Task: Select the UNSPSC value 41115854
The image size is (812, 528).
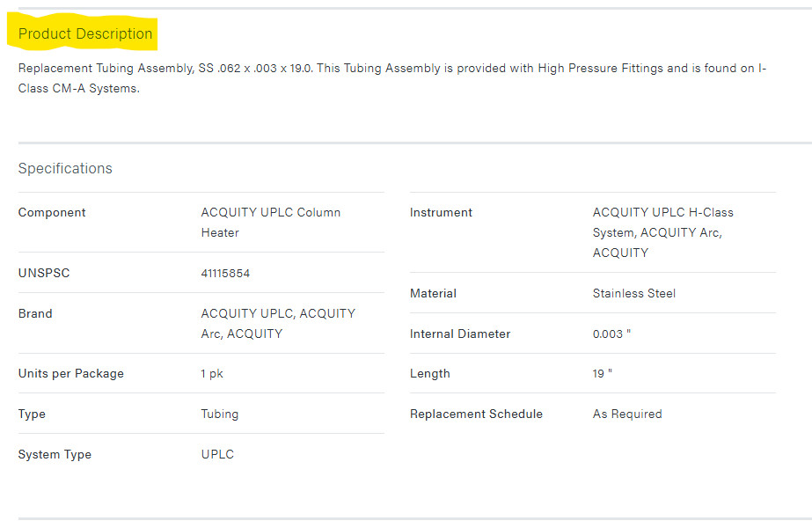Action: click(225, 273)
